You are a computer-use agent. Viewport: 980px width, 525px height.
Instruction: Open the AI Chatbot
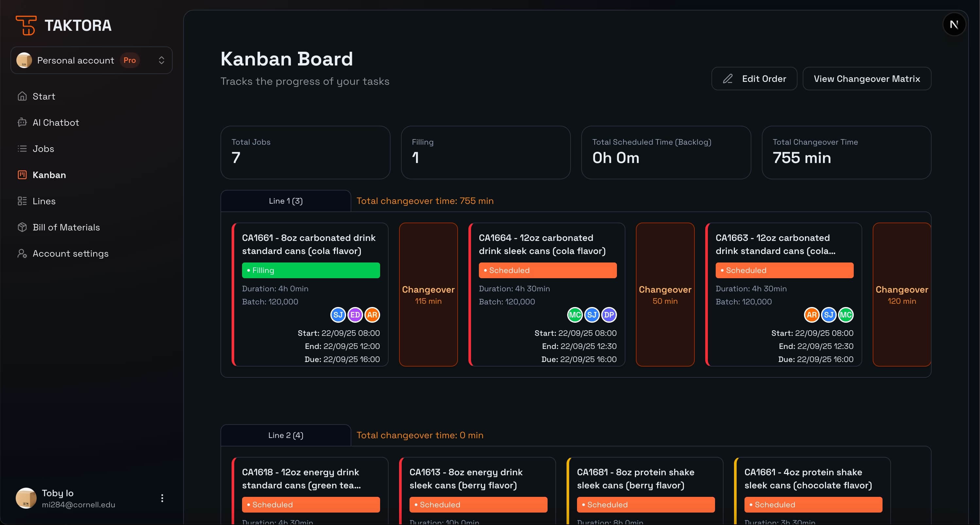(56, 122)
